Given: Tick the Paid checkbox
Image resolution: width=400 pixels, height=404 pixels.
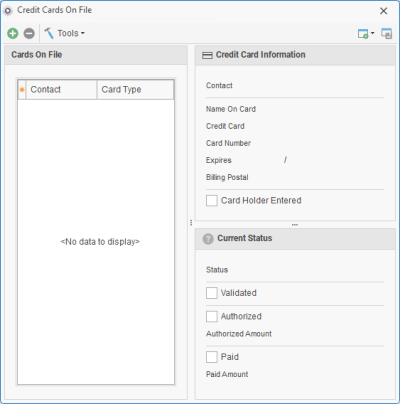Looking at the screenshot, I should (x=212, y=357).
